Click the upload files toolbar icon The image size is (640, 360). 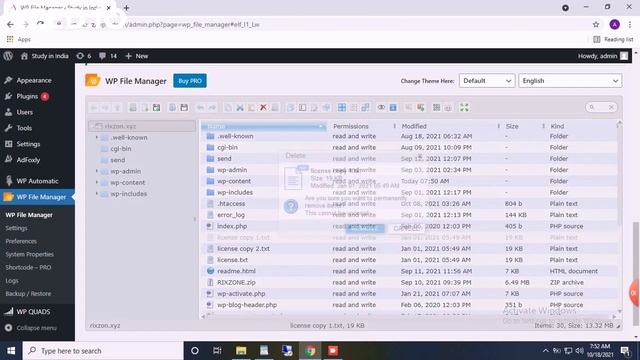[x=156, y=108]
